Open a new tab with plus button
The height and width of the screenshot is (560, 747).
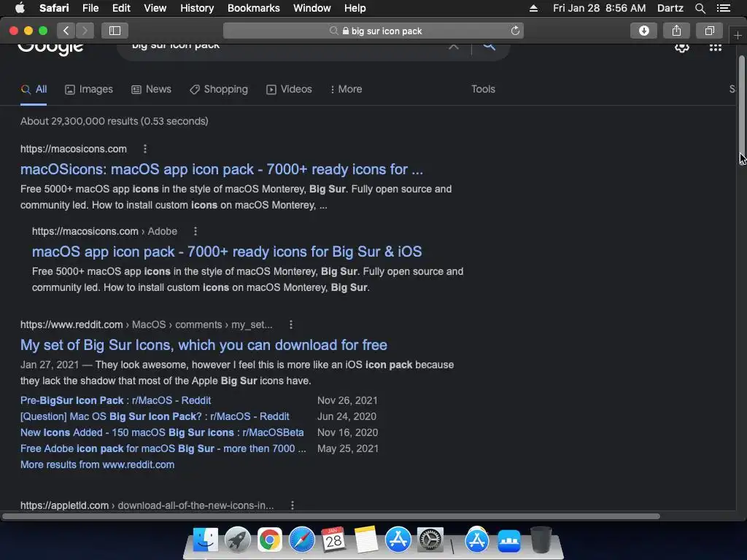point(738,35)
